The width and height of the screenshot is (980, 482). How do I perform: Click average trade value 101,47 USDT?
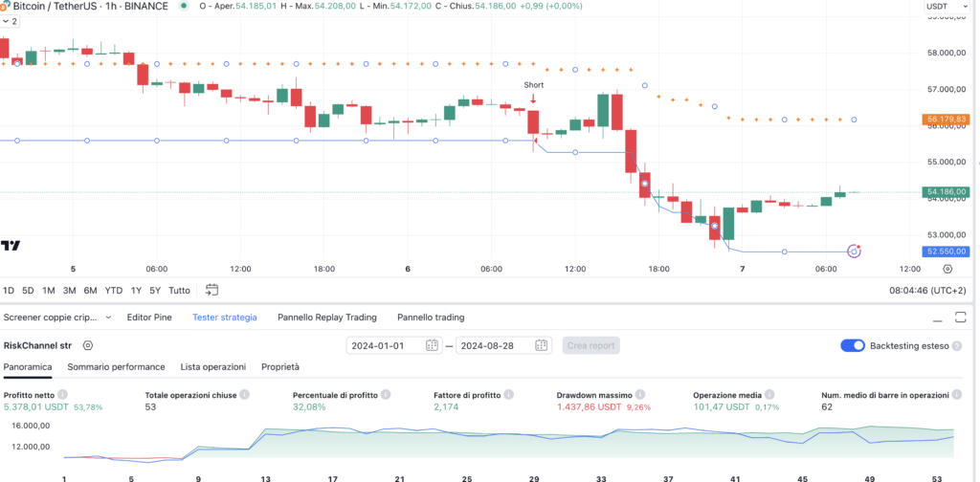pyautogui.click(x=722, y=407)
